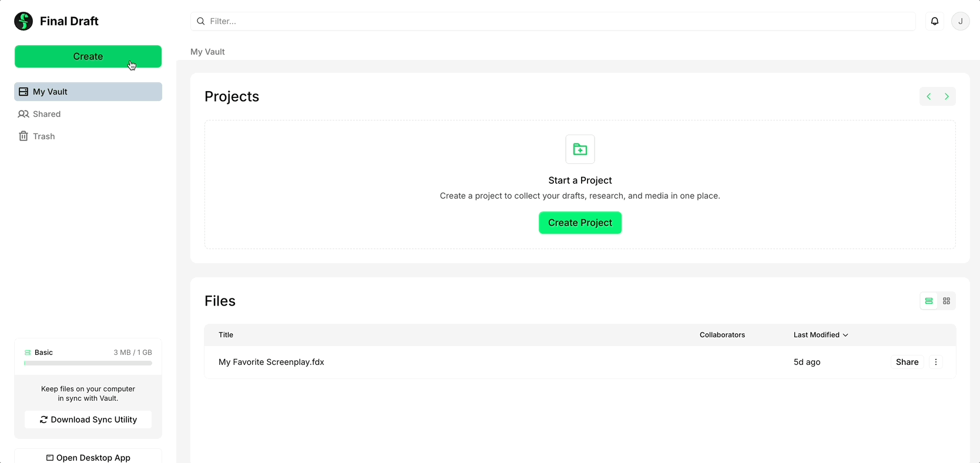The width and height of the screenshot is (980, 463).
Task: Open the Create menu button
Action: [x=88, y=56]
